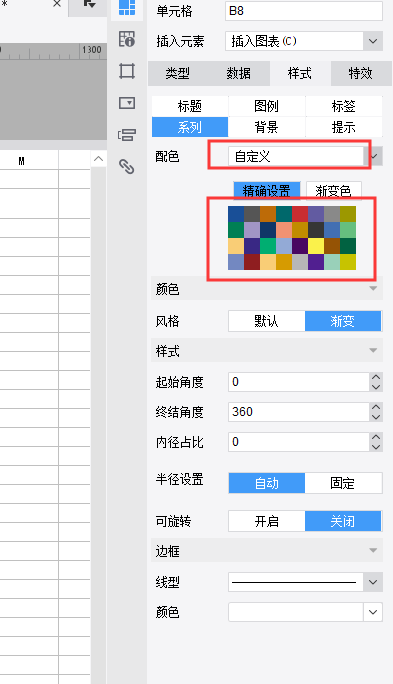Switch to the 样式 tab

(x=300, y=73)
